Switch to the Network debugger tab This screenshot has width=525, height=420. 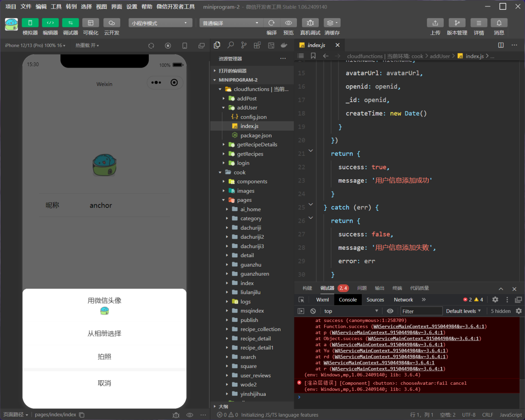tap(404, 300)
